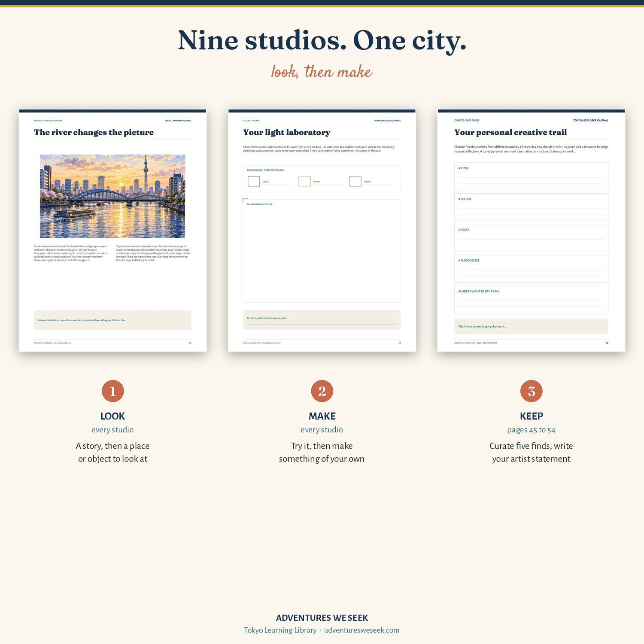
Task: Click 'The thread connecting my choices' box
Action: tap(531, 327)
